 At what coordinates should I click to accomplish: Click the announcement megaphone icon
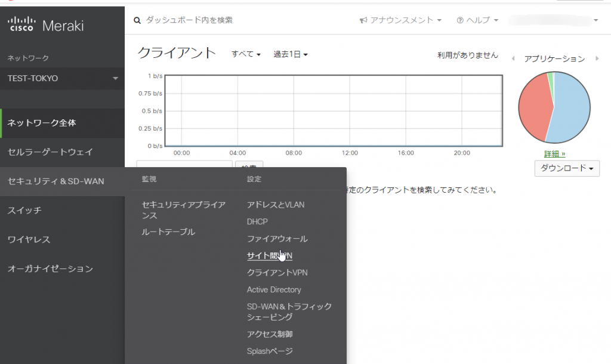(x=363, y=20)
